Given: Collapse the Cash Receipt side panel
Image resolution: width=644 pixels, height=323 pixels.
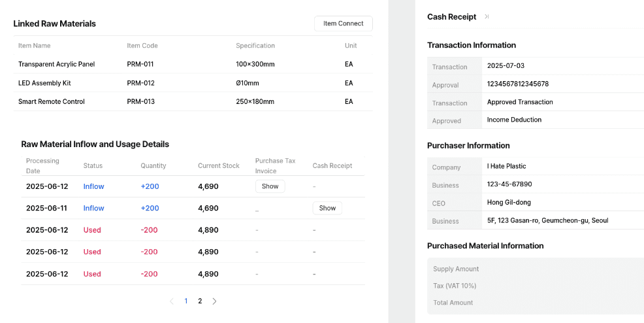Looking at the screenshot, I should point(487,17).
